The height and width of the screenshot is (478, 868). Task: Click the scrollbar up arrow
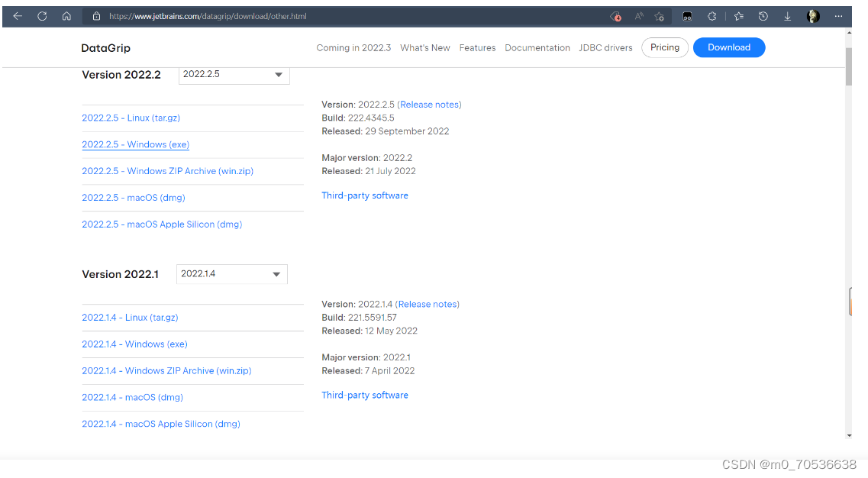[x=849, y=33]
